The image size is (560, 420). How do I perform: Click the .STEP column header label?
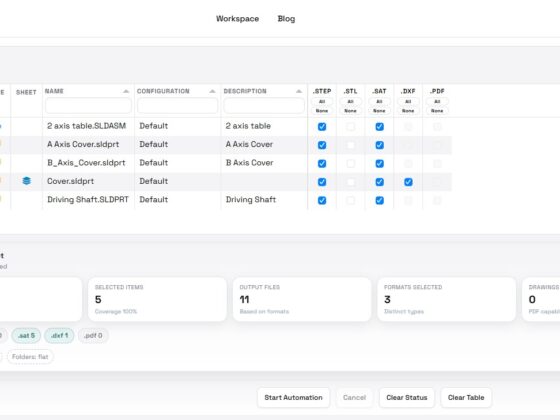tap(322, 91)
